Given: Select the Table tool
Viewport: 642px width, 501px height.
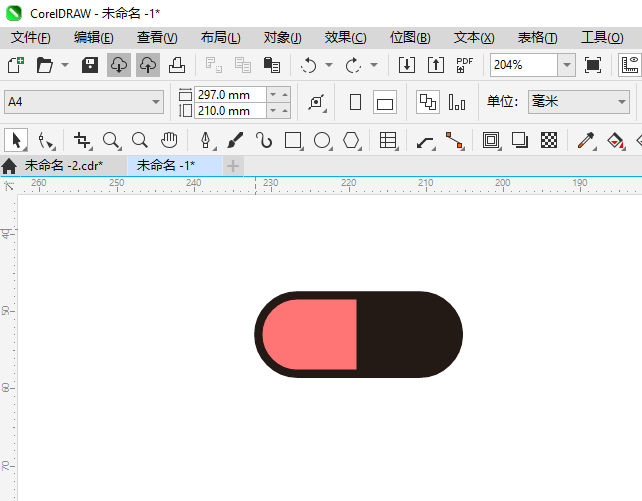Looking at the screenshot, I should click(x=388, y=140).
